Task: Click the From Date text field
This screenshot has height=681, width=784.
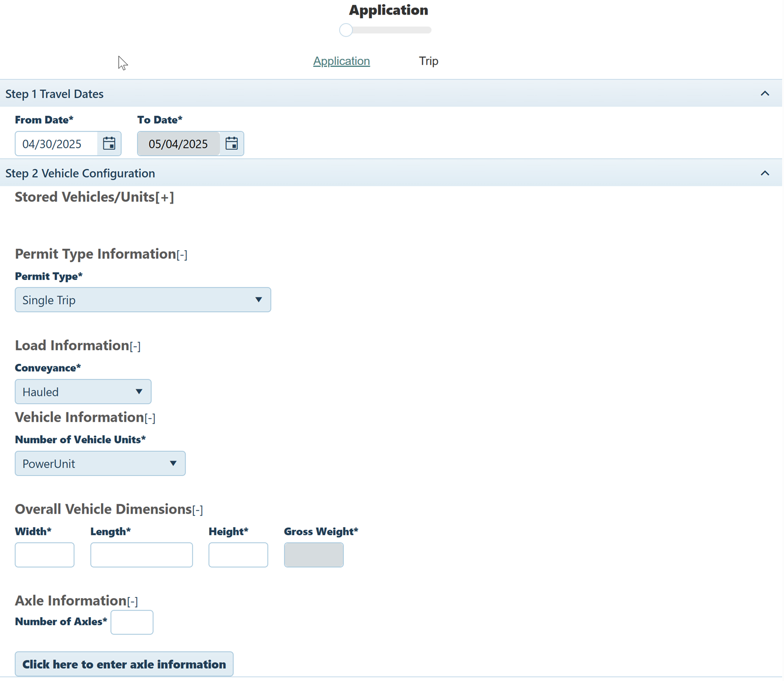Action: (56, 144)
